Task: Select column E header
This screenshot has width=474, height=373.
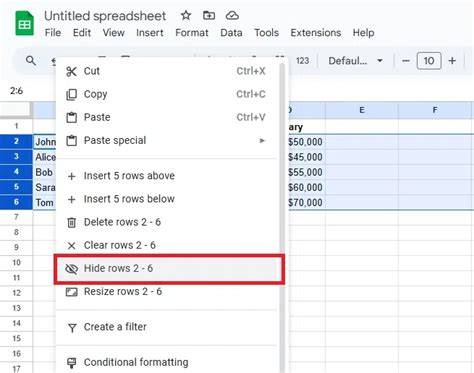Action: click(x=362, y=110)
